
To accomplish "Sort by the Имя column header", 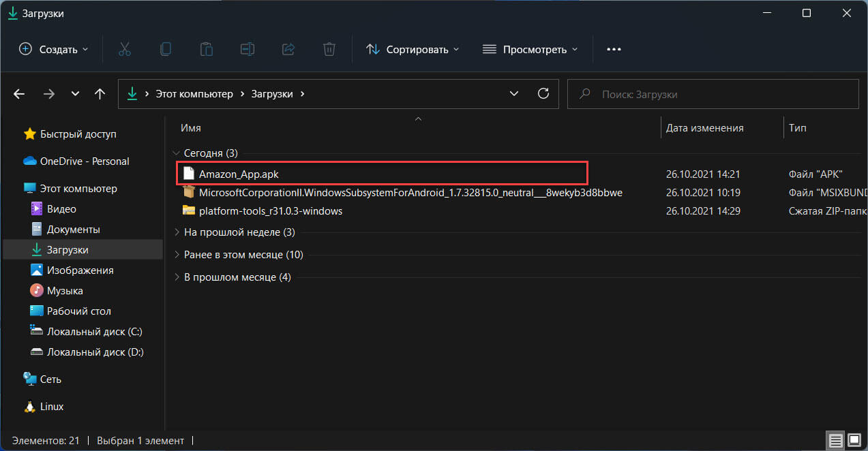I will click(x=191, y=128).
